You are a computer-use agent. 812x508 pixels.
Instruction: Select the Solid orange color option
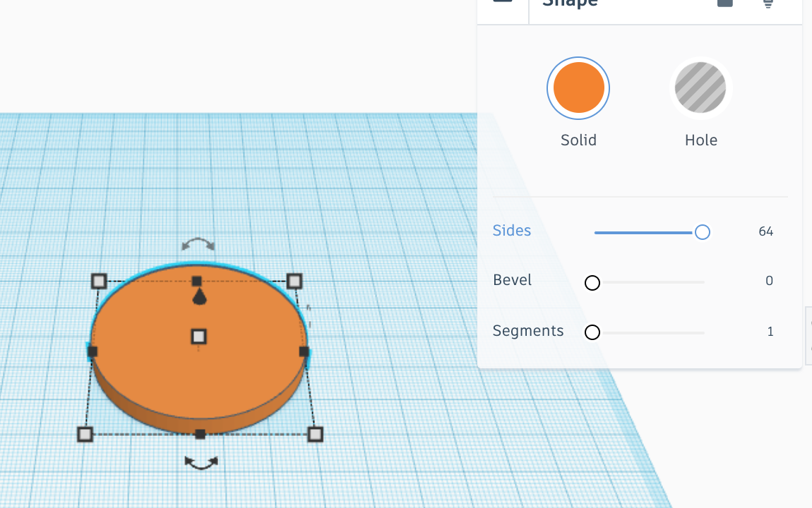(x=578, y=88)
